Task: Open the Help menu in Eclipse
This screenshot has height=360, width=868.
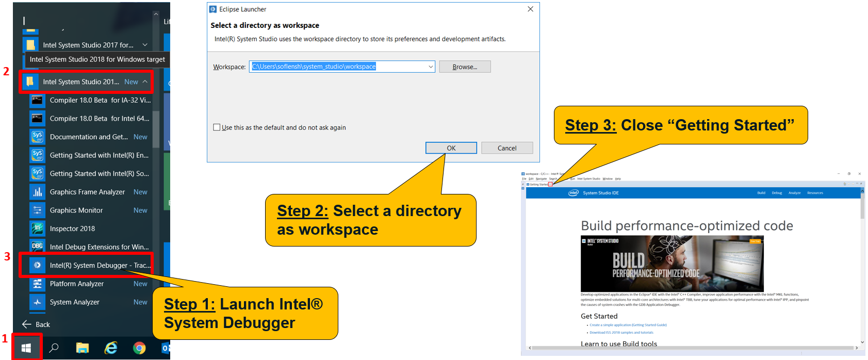Action: point(618,179)
